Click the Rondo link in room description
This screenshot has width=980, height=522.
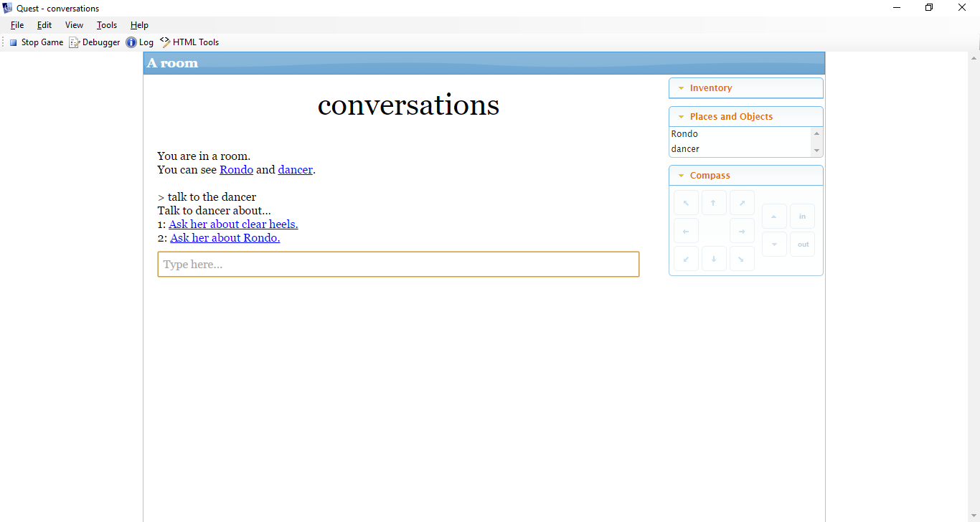click(x=236, y=170)
